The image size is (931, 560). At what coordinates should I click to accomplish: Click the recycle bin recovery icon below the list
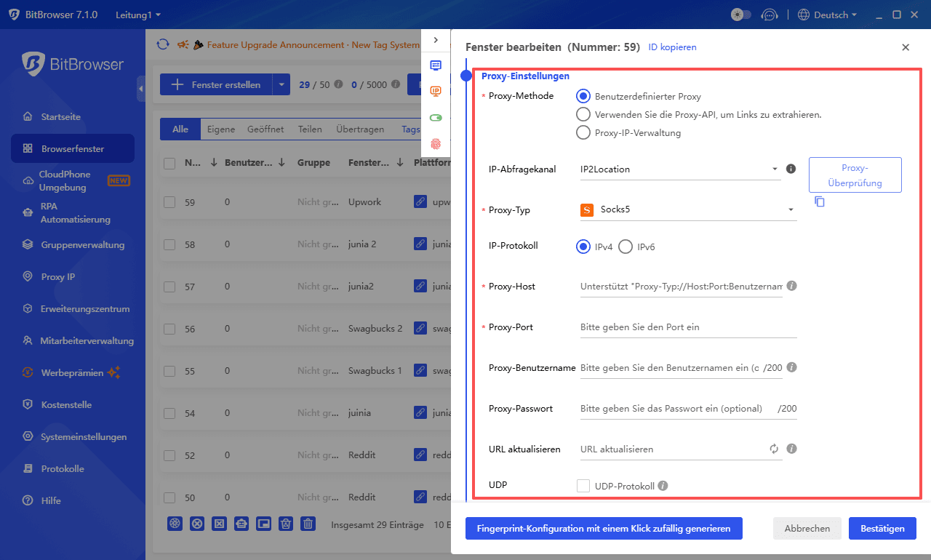tap(286, 524)
